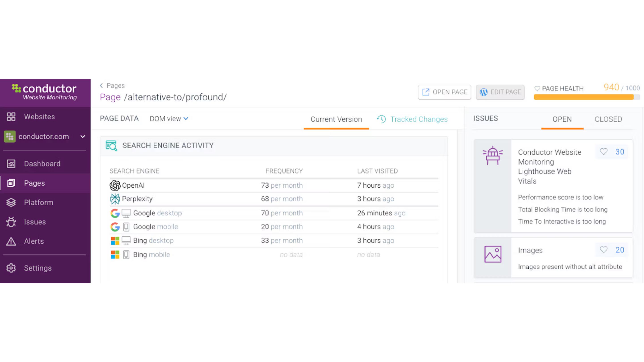
Task: Open the Issues bug icon
Action: [11, 222]
